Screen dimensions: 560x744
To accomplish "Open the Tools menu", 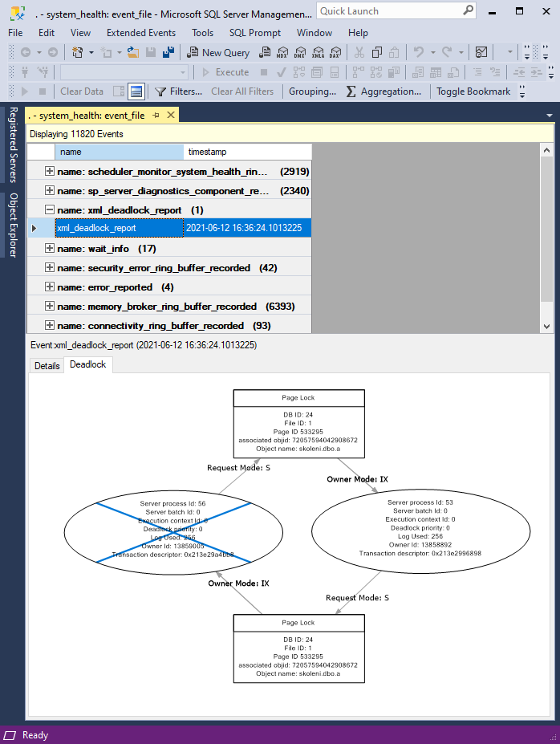I will [202, 33].
